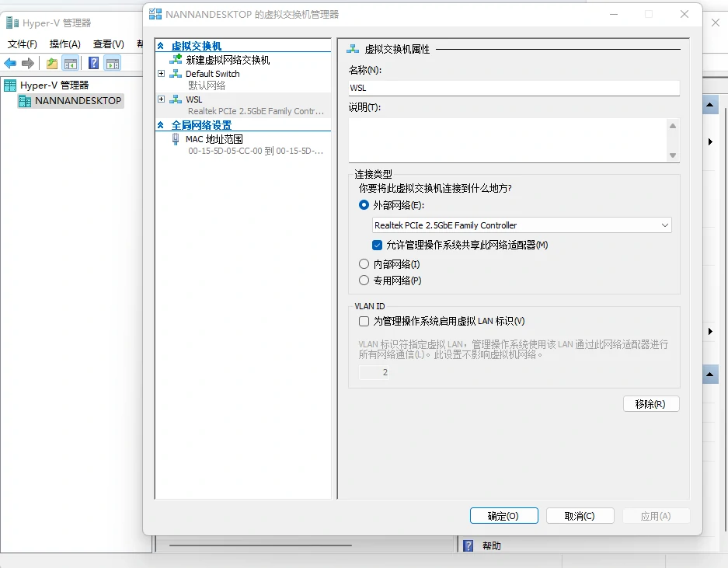
Task: Toggle the console tree pane toolbar icon
Action: coord(71,63)
